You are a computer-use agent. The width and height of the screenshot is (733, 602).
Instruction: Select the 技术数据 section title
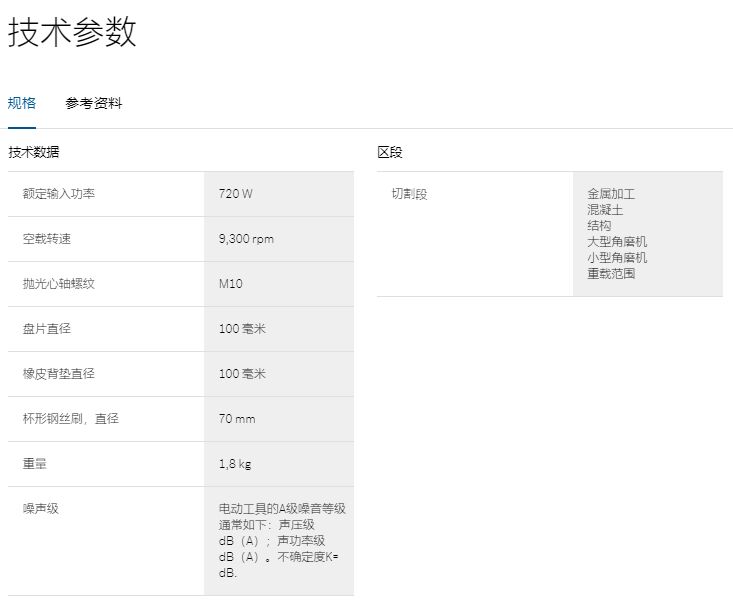(34, 153)
